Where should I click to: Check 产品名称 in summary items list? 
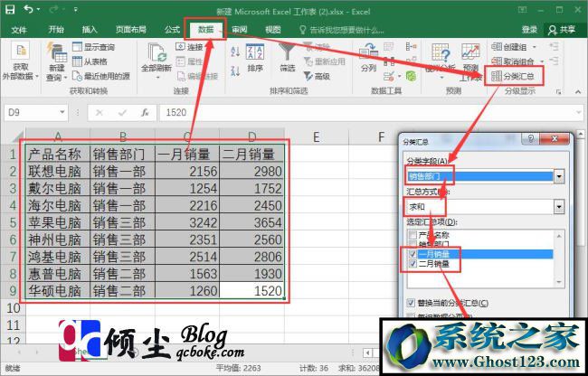click(x=413, y=235)
